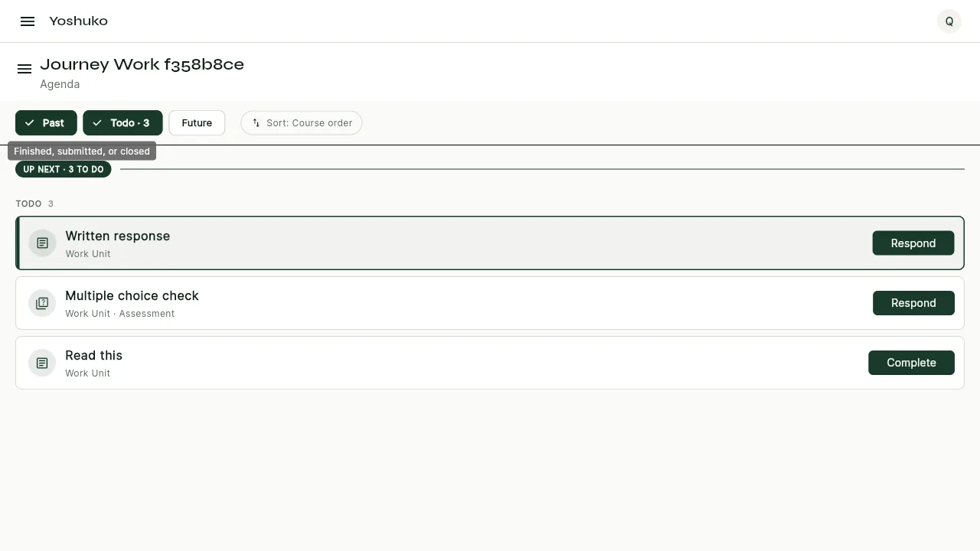980x551 pixels.
Task: Toggle the Todo · 3 filter chip
Action: [x=122, y=123]
